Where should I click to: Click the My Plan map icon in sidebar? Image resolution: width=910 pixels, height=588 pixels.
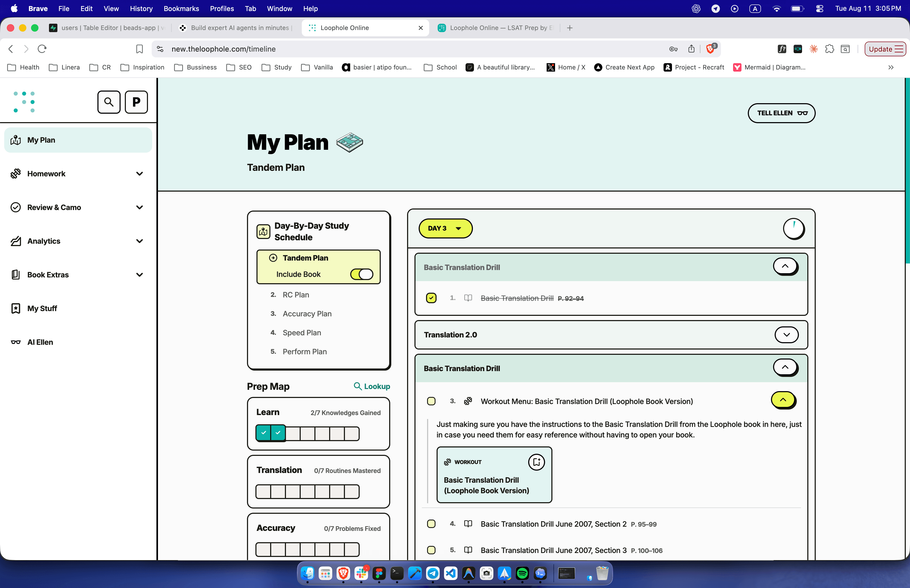click(x=16, y=140)
